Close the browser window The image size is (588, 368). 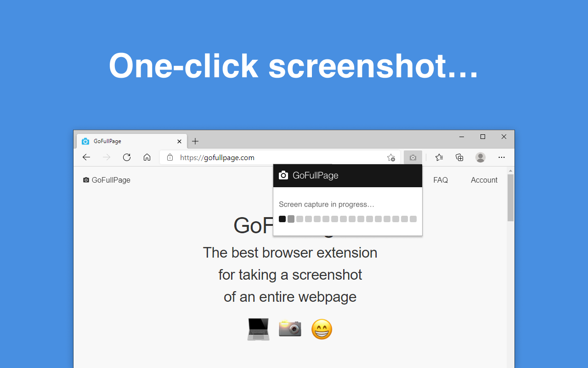pos(504,137)
